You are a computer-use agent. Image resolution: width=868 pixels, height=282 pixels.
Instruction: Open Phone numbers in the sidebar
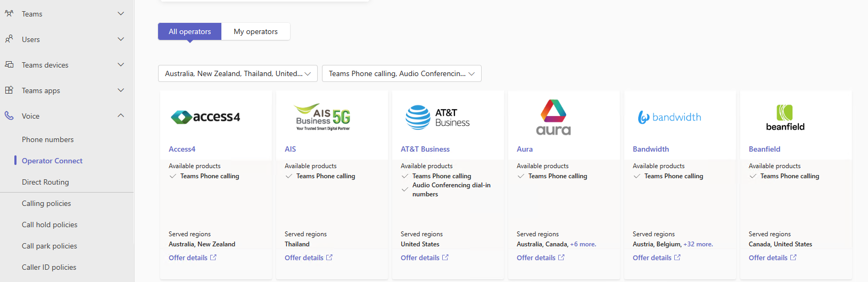click(x=48, y=139)
